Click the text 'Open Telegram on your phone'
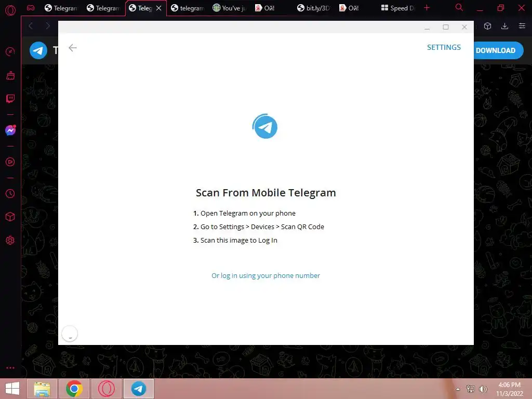This screenshot has width=532, height=399. [x=248, y=213]
